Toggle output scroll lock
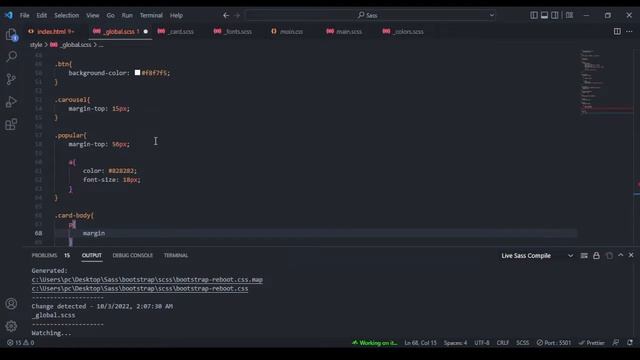640x360 pixels. (596, 256)
